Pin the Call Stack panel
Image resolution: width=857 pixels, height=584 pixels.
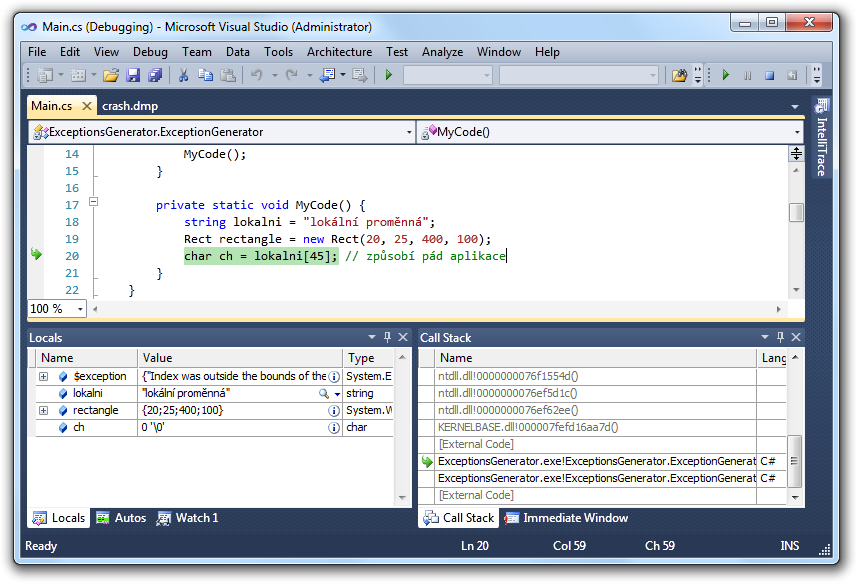[x=780, y=337]
